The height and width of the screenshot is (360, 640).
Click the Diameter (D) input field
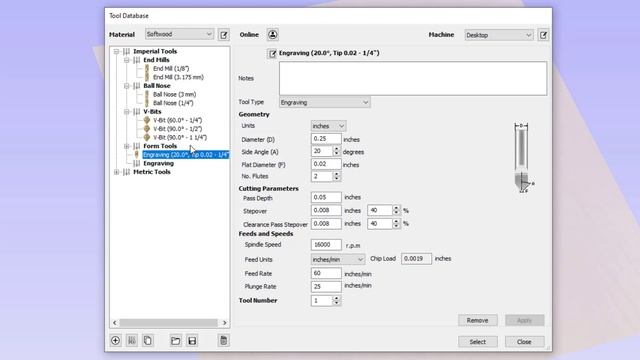pos(326,139)
